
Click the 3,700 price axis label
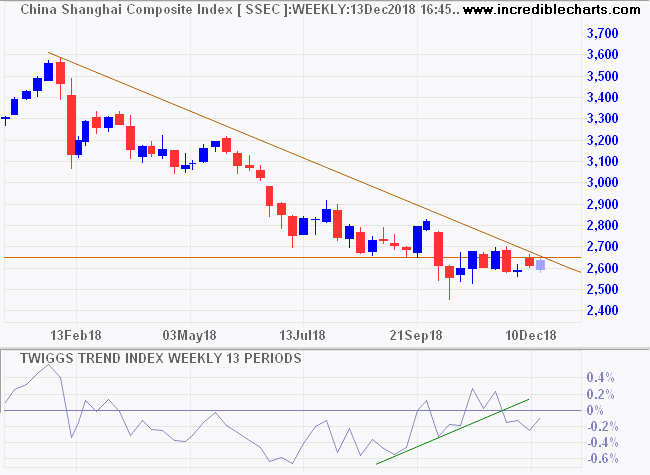tap(602, 33)
